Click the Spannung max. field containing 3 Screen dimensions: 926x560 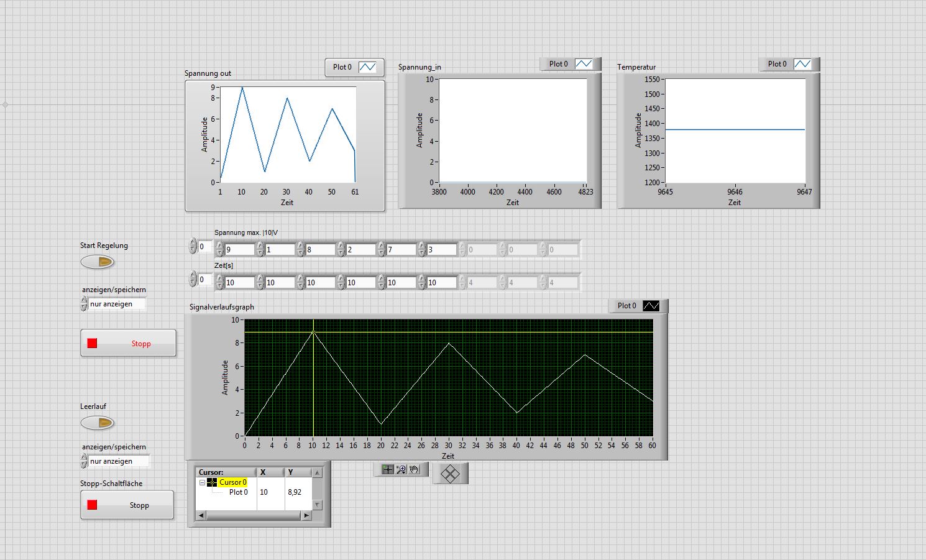pyautogui.click(x=442, y=250)
